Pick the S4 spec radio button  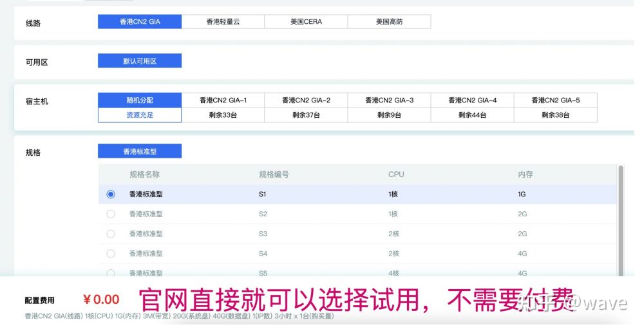(x=111, y=254)
